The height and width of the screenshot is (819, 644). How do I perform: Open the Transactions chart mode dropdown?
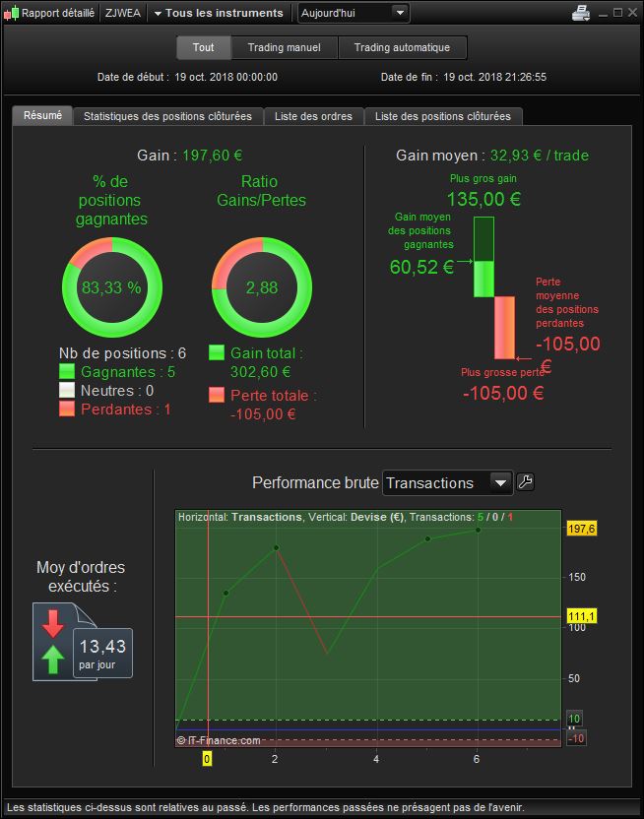pyautogui.click(x=447, y=482)
